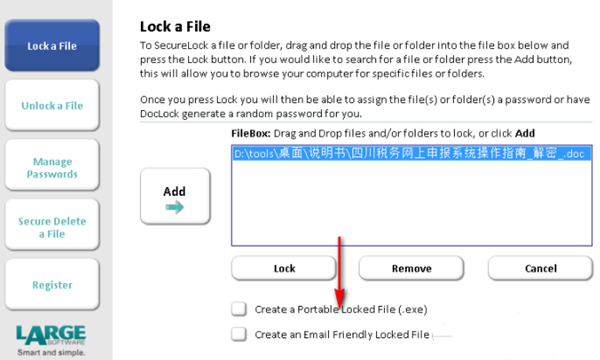Click the Add word on the Add button

[x=174, y=191]
